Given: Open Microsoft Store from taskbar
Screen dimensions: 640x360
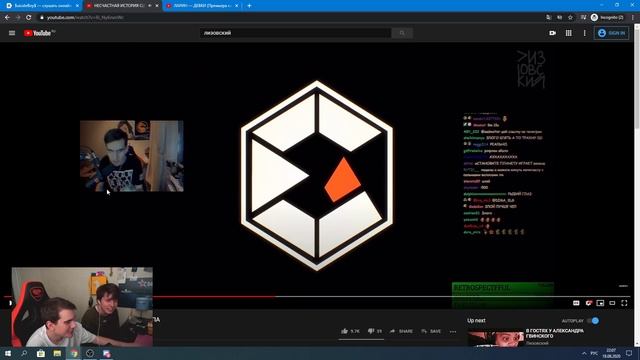Looking at the screenshot, I should pyautogui.click(x=40, y=353).
